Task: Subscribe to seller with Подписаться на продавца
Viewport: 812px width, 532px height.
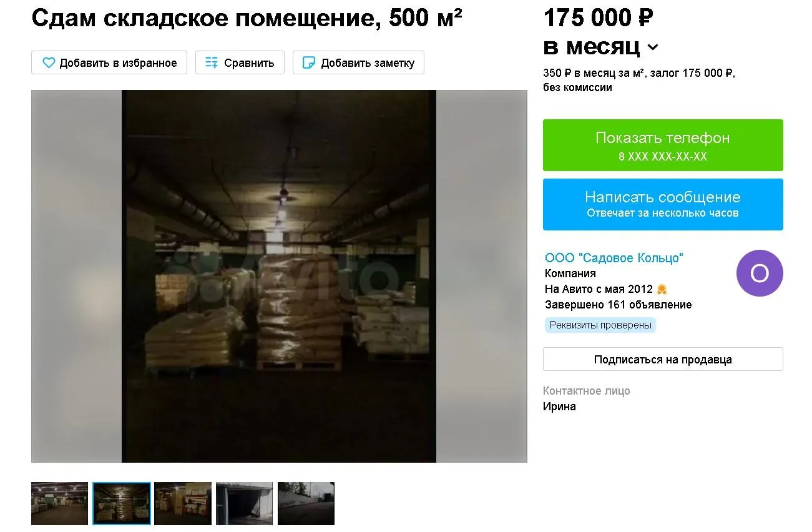Action: tap(662, 360)
